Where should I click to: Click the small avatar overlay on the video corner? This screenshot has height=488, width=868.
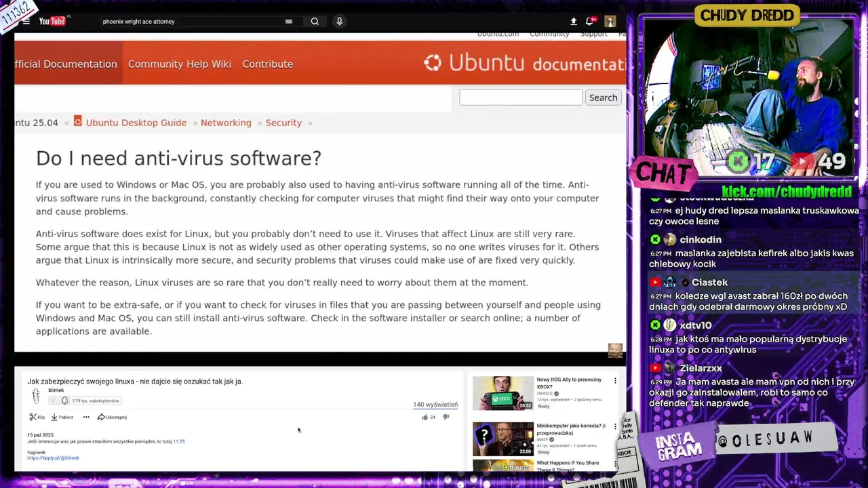point(615,350)
